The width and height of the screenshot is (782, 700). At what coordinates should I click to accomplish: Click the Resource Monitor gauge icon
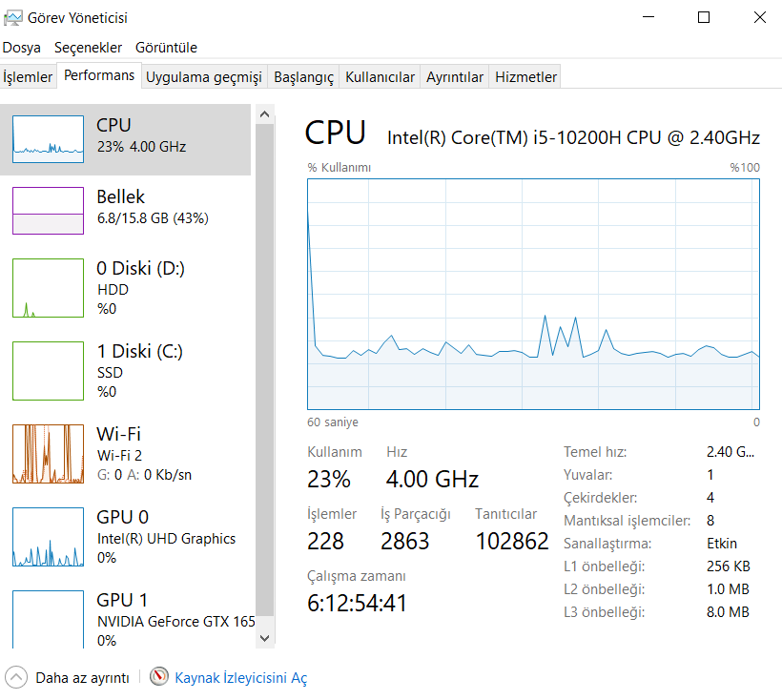[x=158, y=677]
